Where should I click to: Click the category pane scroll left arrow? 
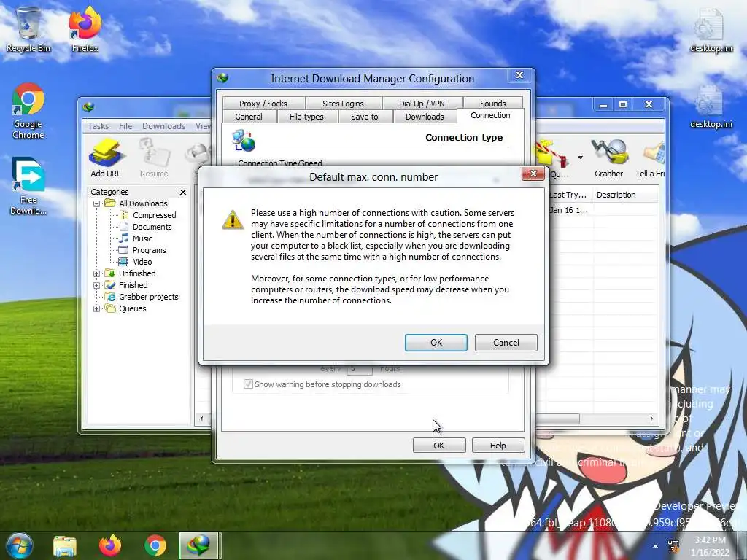[x=201, y=419]
